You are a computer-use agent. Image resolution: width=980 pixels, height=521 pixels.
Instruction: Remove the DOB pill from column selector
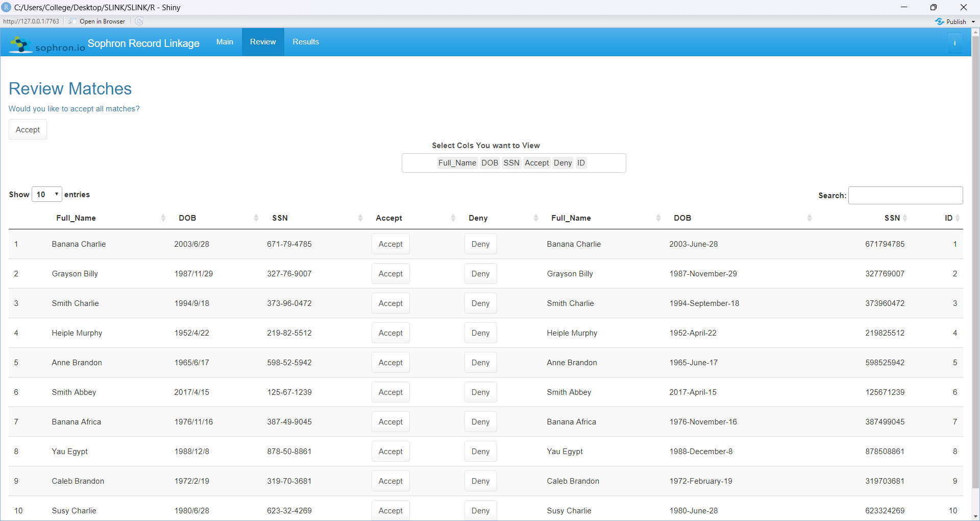click(x=489, y=162)
